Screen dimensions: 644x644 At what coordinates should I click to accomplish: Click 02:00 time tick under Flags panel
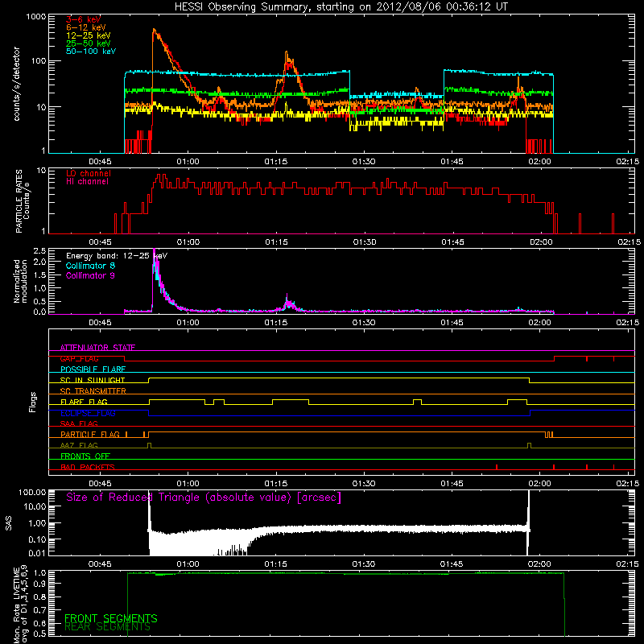540,484
